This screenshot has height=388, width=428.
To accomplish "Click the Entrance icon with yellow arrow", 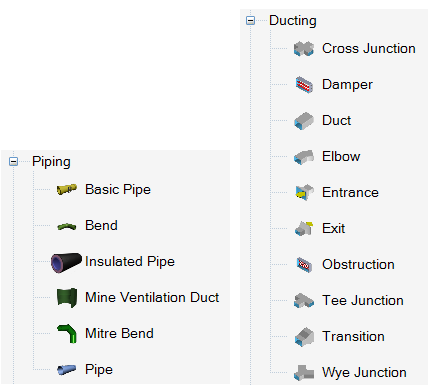I will (304, 192).
